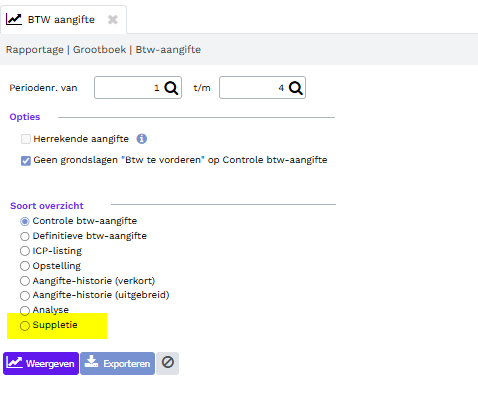Screen dimensions: 478x402
Task: Switch to the BTW aangifte tab
Action: (x=61, y=20)
